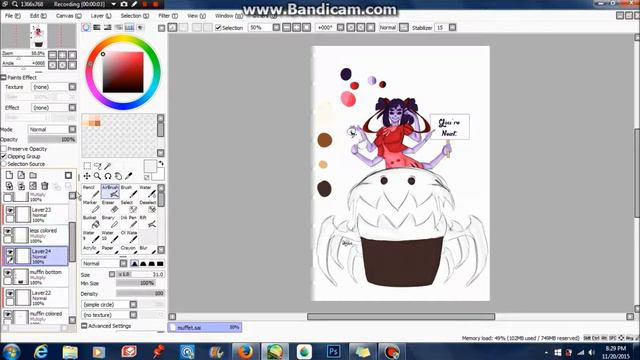This screenshot has height=360, width=640.
Task: Activate the eyedropper color picker tool
Action: [128, 176]
